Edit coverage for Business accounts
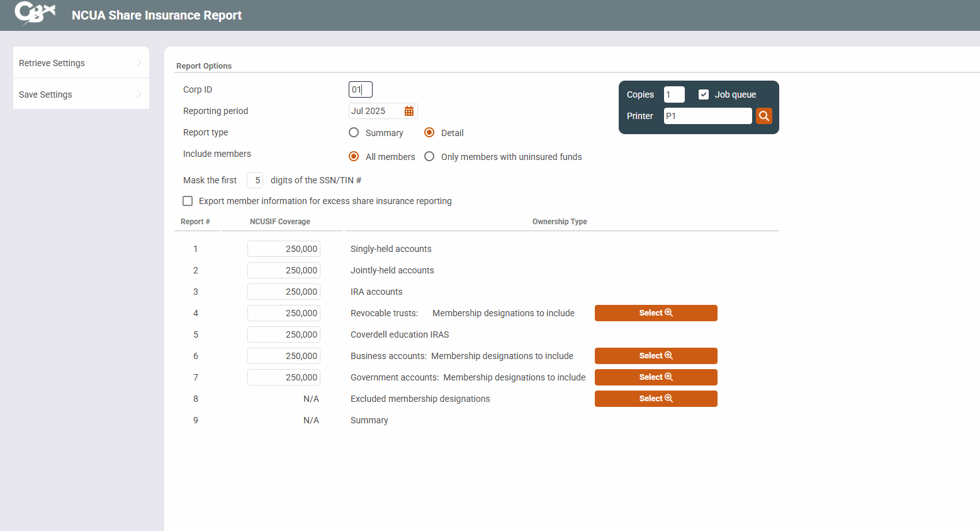The width and height of the screenshot is (980, 531). click(x=284, y=356)
